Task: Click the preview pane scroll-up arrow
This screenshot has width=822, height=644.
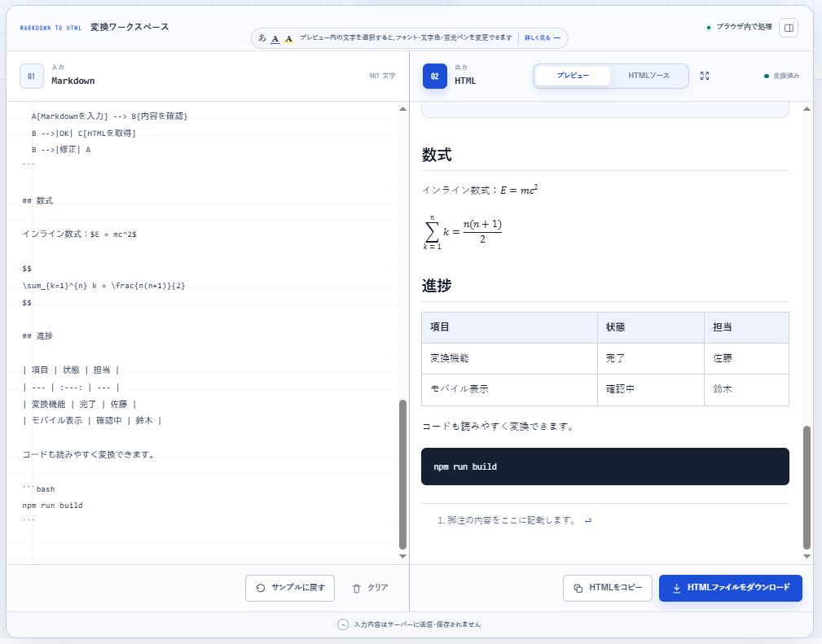Action: [807, 109]
